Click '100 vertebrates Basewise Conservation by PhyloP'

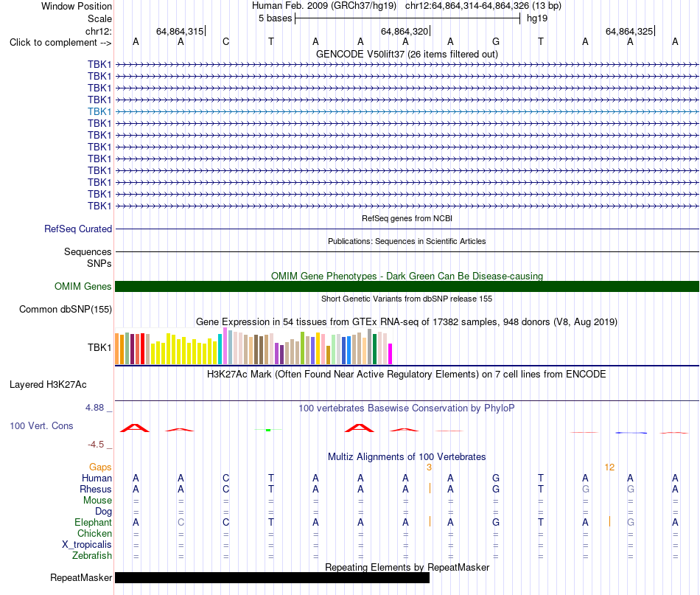click(407, 408)
